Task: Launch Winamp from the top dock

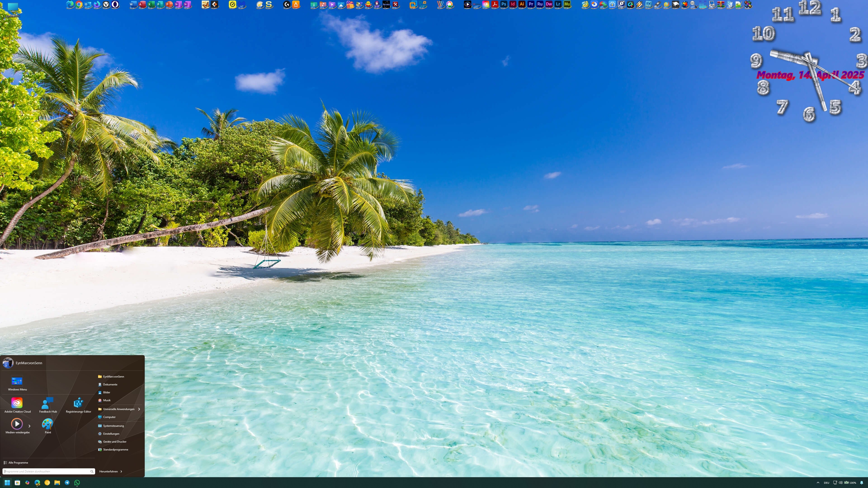Action: [x=640, y=4]
